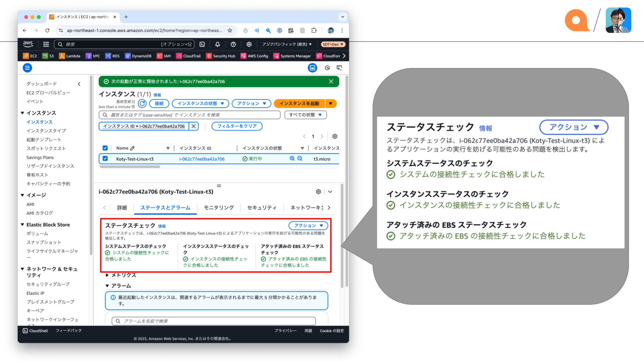The image size is (644, 362).
Task: Open the status check Actions dropdown
Action: (309, 226)
